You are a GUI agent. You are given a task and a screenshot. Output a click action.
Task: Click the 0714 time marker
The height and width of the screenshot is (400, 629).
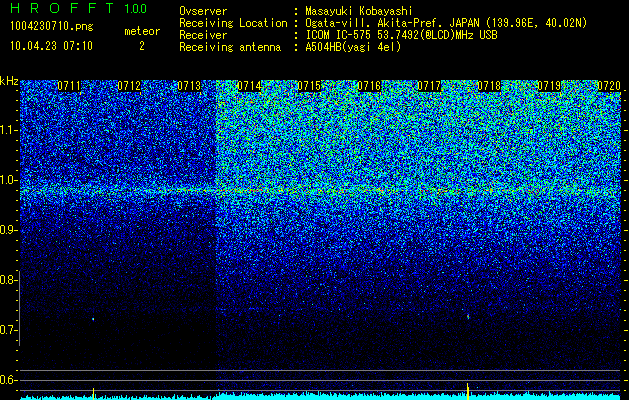click(249, 86)
